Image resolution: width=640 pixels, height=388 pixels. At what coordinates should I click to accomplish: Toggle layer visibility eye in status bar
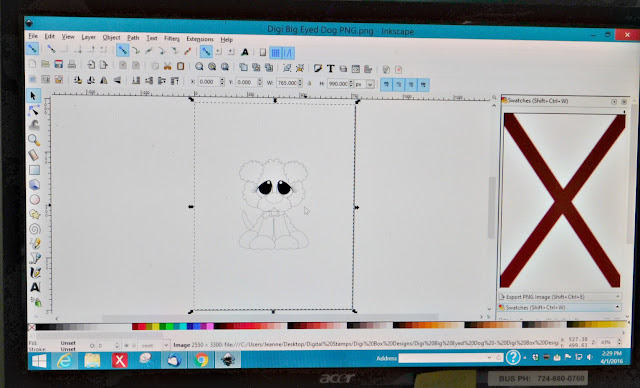pyautogui.click(x=126, y=346)
